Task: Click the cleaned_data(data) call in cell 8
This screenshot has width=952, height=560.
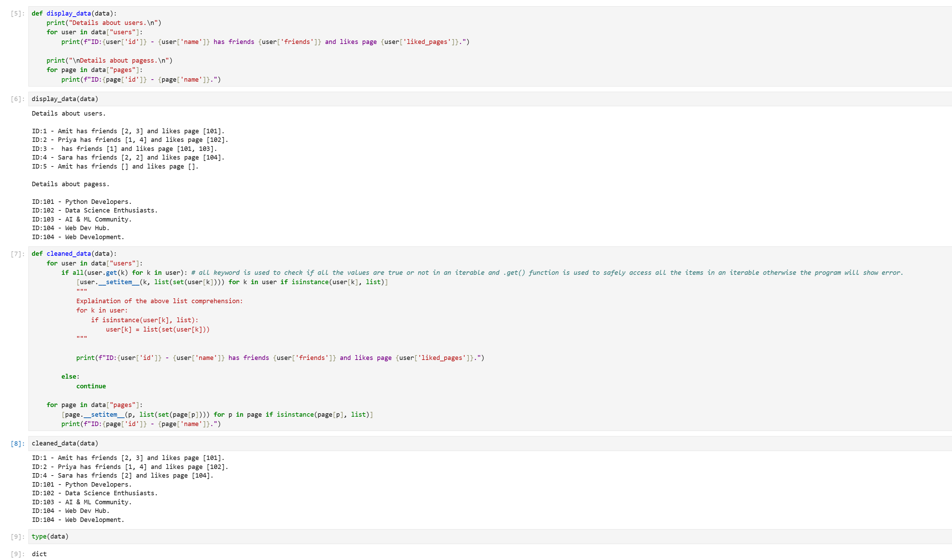Action: point(65,443)
